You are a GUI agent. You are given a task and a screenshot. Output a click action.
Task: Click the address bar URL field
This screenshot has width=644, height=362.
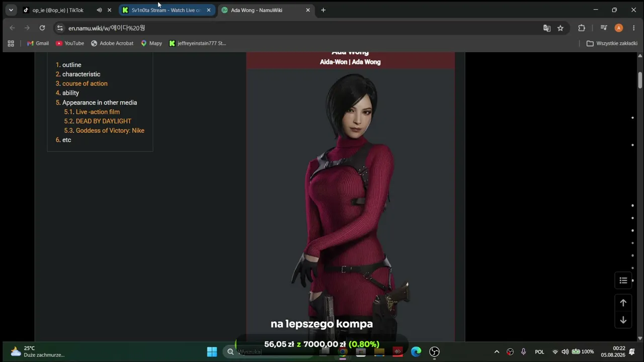click(x=302, y=28)
